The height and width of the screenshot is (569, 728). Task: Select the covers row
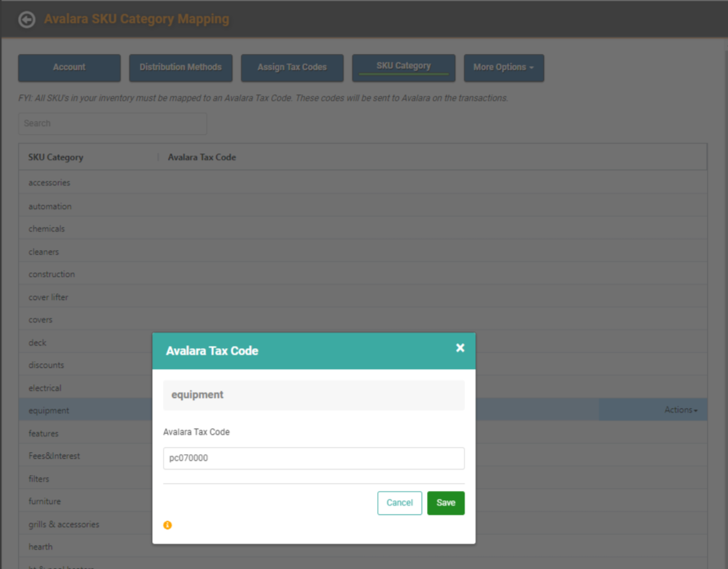[363, 319]
